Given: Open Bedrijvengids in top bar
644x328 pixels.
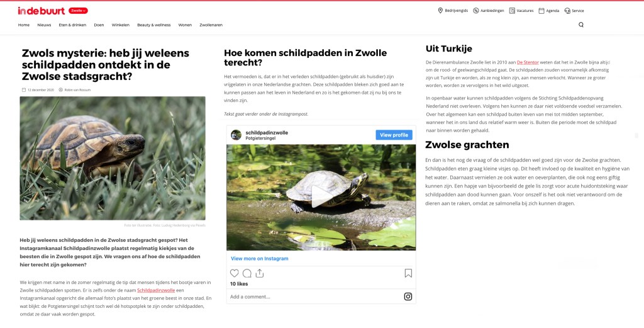Looking at the screenshot, I should point(453,11).
